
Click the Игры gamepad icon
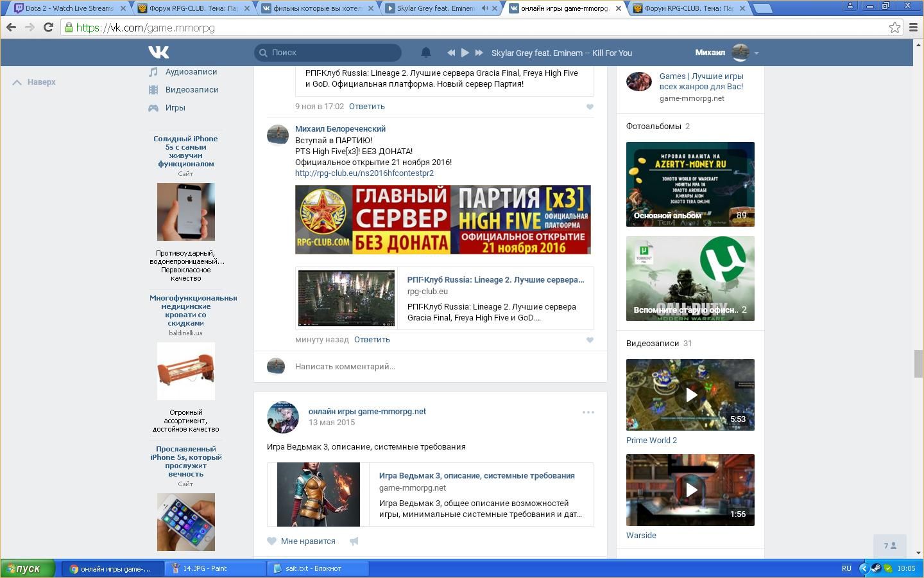click(x=153, y=108)
